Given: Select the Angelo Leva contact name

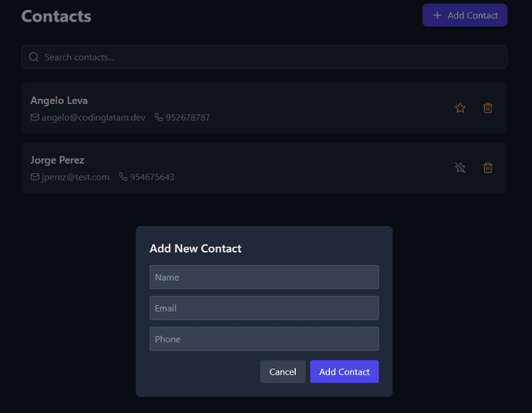Looking at the screenshot, I should 59,101.
